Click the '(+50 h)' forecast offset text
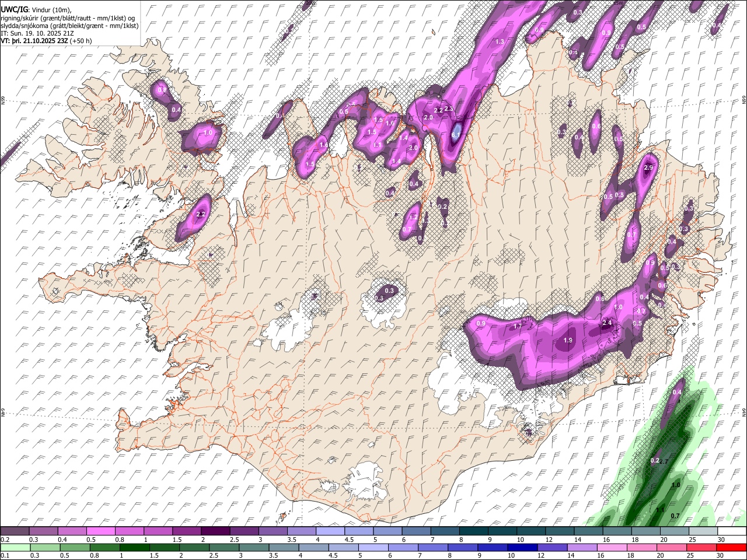Viewport: 747px width, 560px height. [x=81, y=41]
